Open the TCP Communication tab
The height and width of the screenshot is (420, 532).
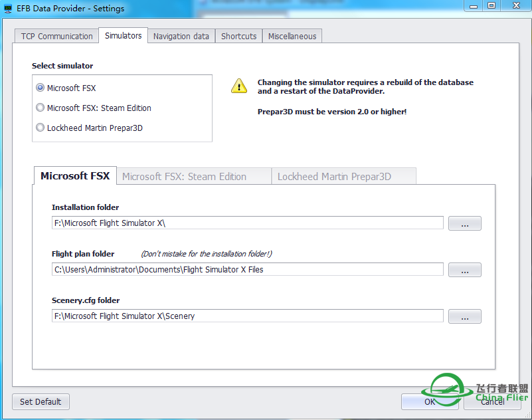pyautogui.click(x=56, y=36)
